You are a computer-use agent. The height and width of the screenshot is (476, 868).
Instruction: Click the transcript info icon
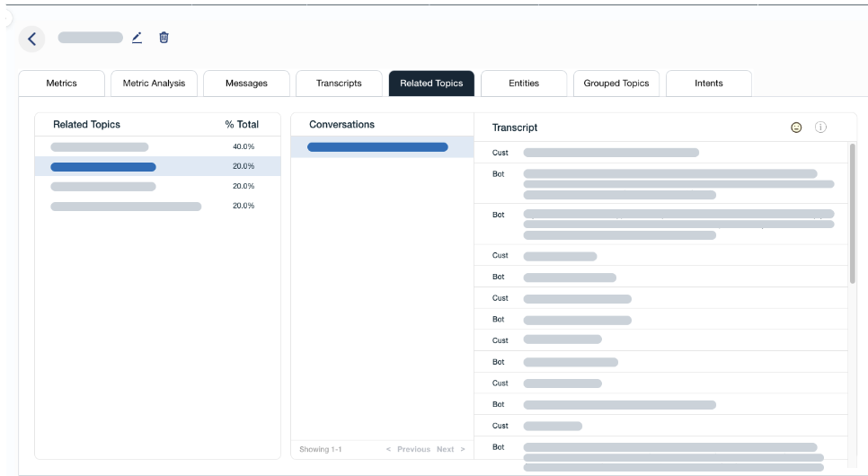tap(820, 128)
